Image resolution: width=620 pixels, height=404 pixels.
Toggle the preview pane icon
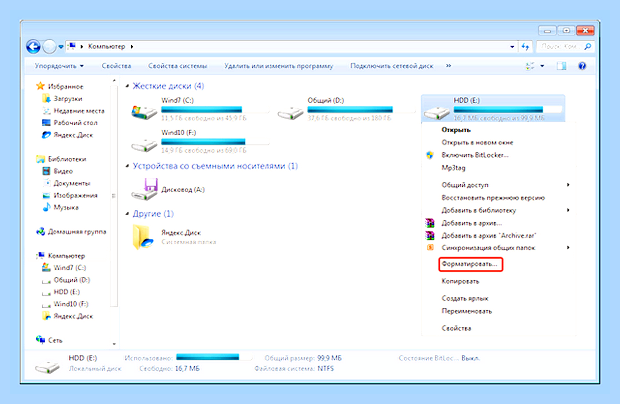point(561,66)
